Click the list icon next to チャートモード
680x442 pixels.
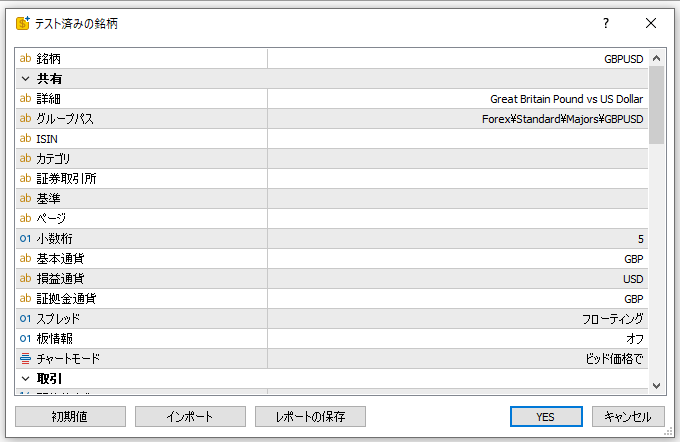[26, 358]
